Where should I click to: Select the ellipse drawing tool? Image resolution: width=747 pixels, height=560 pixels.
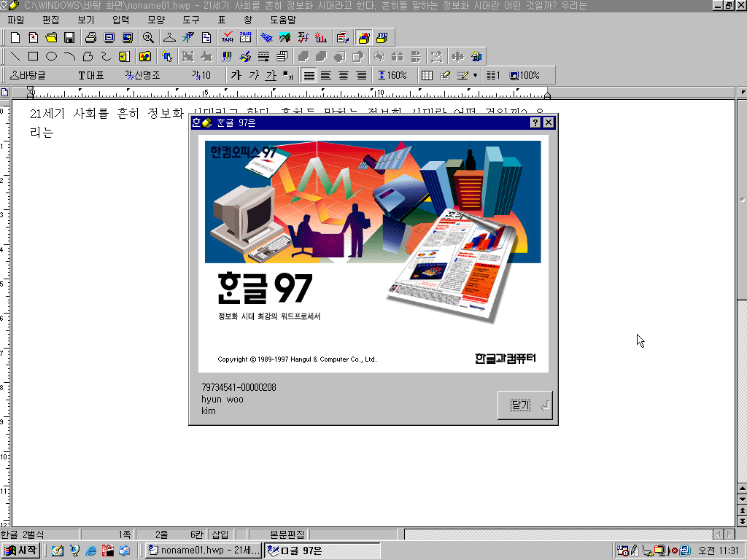click(52, 57)
